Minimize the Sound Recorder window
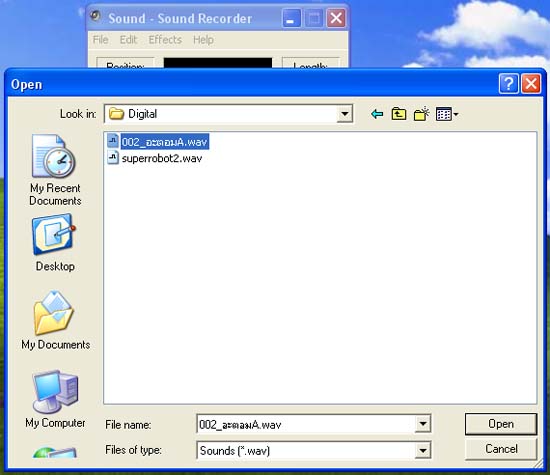 [x=291, y=18]
